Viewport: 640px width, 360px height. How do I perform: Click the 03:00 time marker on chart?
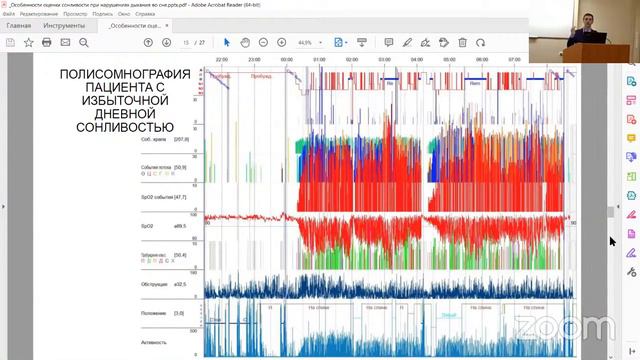tap(384, 60)
